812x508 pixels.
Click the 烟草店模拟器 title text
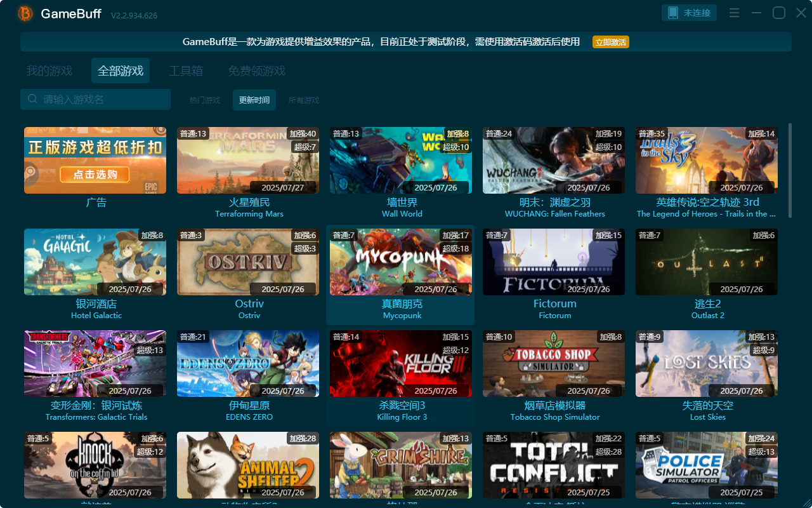pyautogui.click(x=555, y=405)
